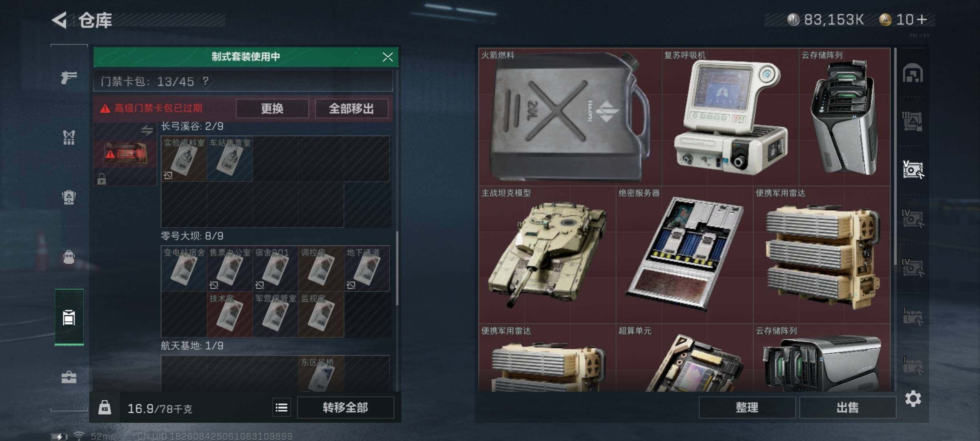Viewport: 980px width, 441px height.
Task: Open the backpack sidebar icon
Action: [69, 257]
